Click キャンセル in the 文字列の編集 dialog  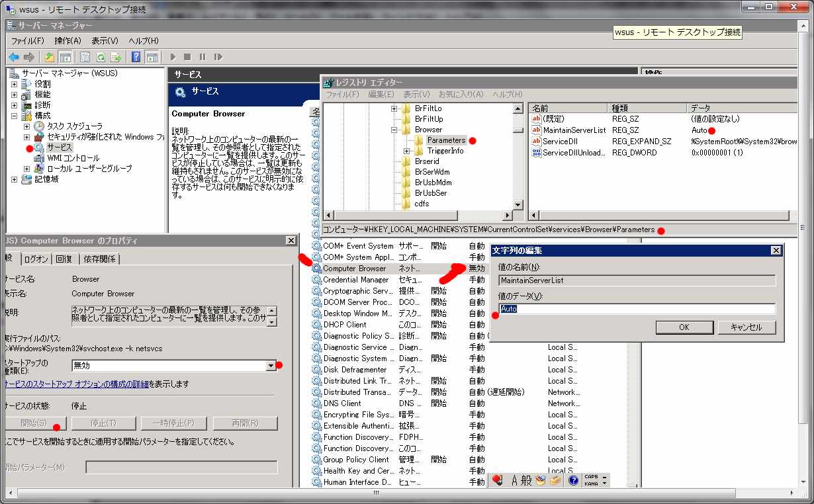745,327
